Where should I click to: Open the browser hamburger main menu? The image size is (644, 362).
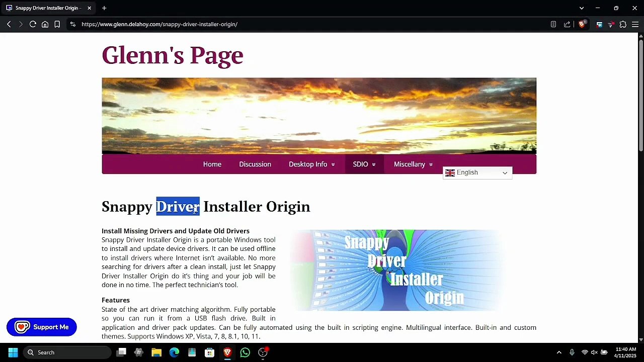[x=635, y=24]
